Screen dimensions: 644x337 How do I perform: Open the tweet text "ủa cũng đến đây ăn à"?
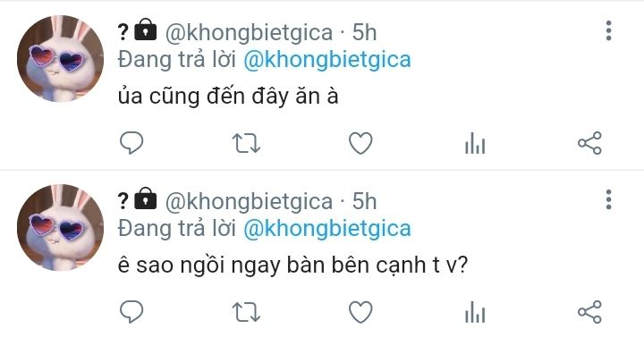228,96
